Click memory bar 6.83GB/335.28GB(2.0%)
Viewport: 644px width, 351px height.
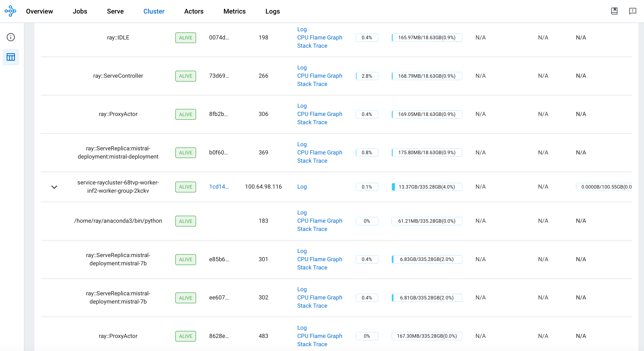pos(427,259)
